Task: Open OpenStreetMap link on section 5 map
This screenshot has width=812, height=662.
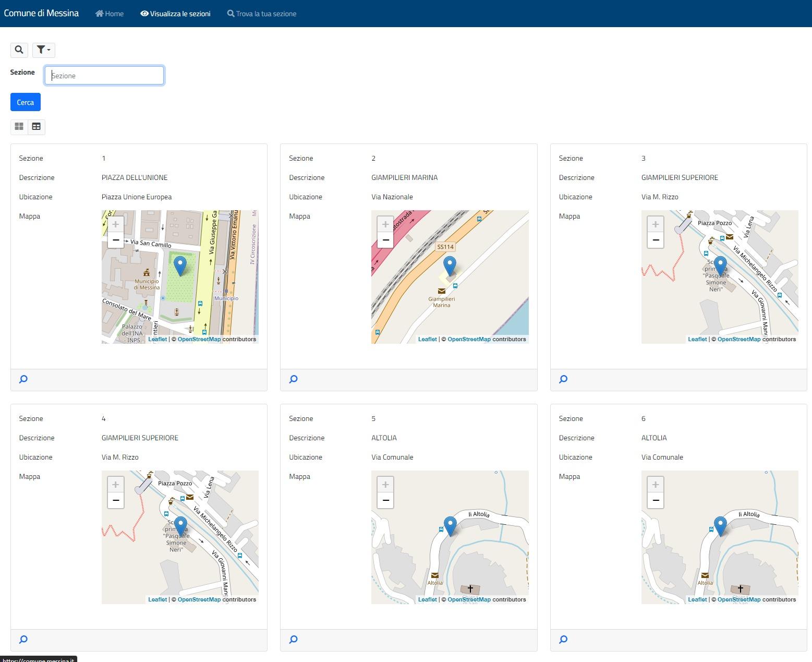Action: [x=469, y=599]
